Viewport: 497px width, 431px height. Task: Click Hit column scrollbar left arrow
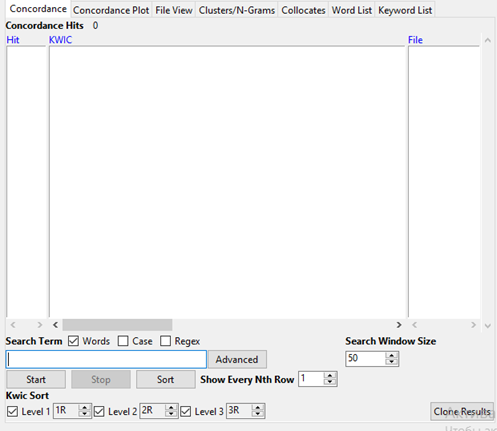(13, 325)
